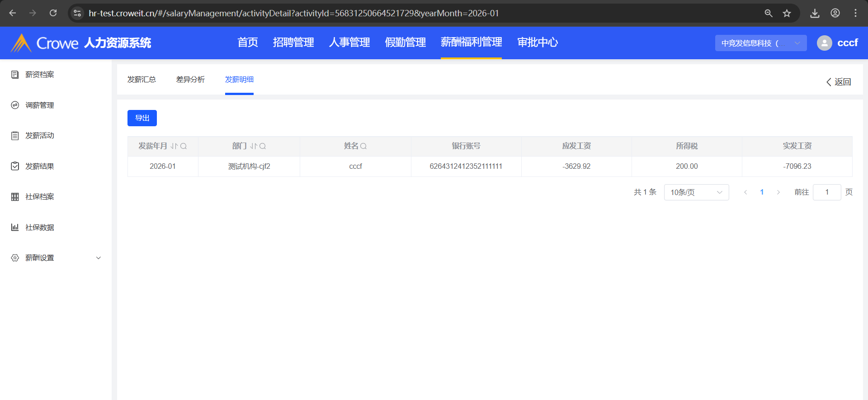This screenshot has width=868, height=400.
Task: Click the search icon in 部门 column header
Action: click(x=263, y=146)
